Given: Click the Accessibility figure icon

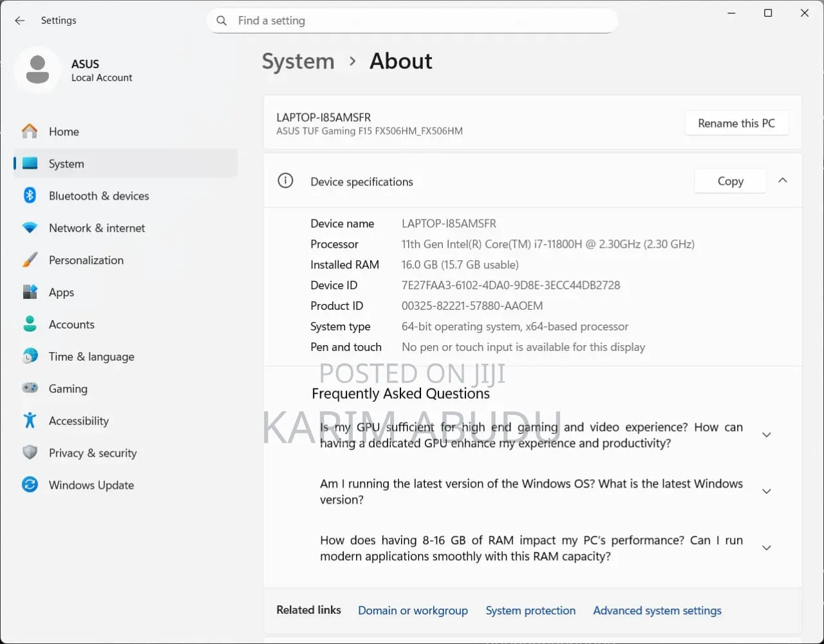Looking at the screenshot, I should (30, 421).
